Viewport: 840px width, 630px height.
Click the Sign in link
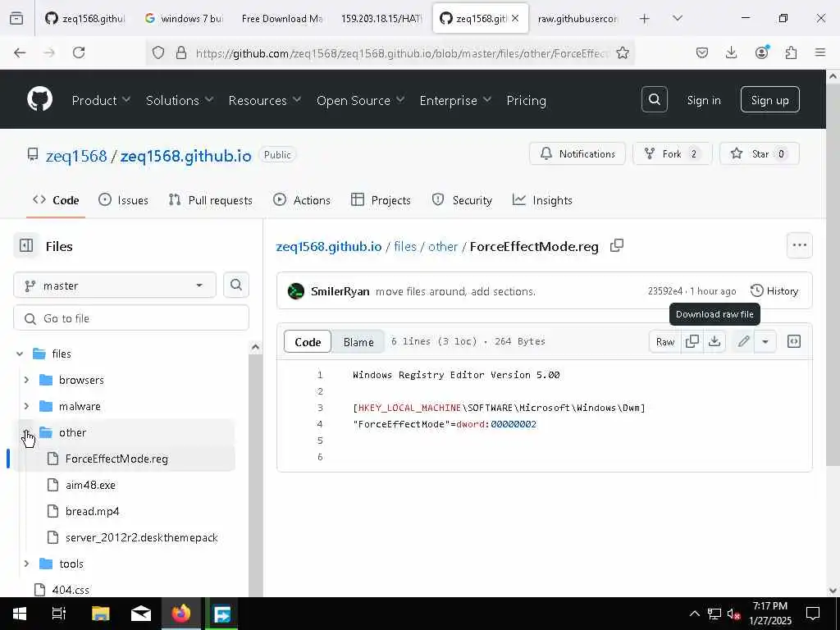coord(703,100)
